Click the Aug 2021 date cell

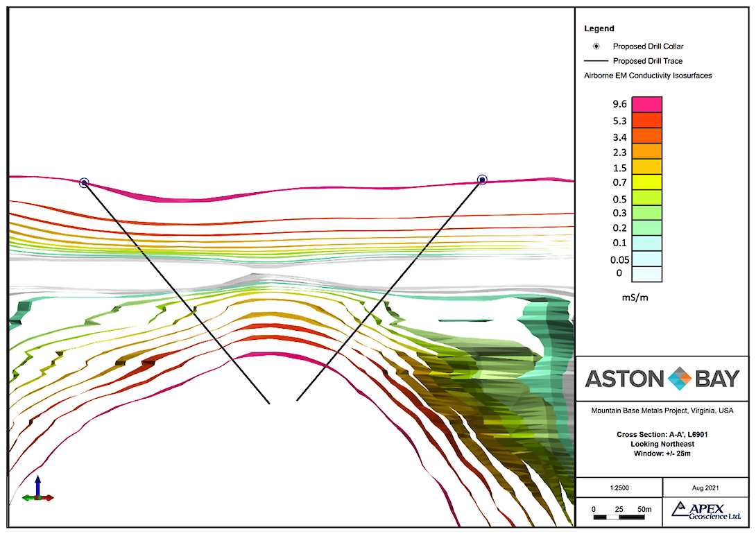(705, 487)
